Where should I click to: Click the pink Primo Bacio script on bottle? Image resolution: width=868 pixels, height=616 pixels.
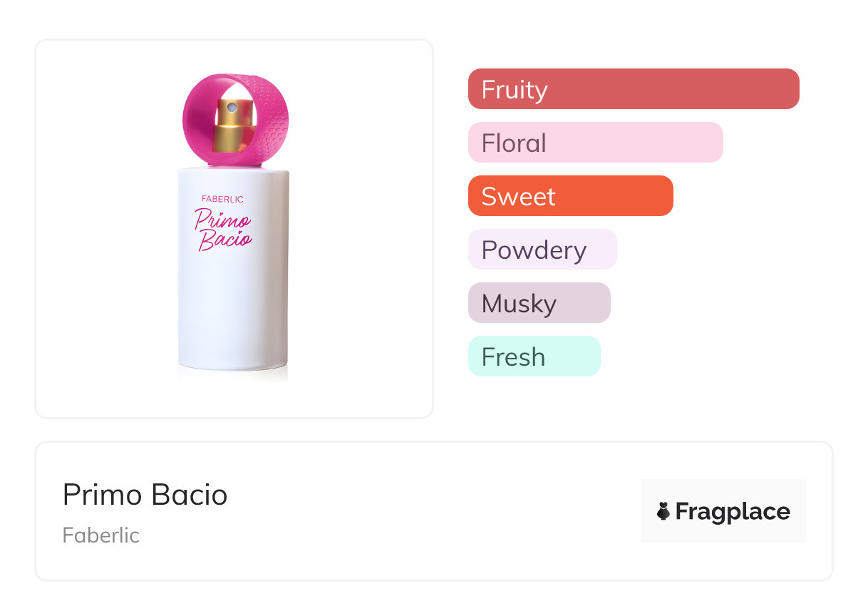coord(223,229)
